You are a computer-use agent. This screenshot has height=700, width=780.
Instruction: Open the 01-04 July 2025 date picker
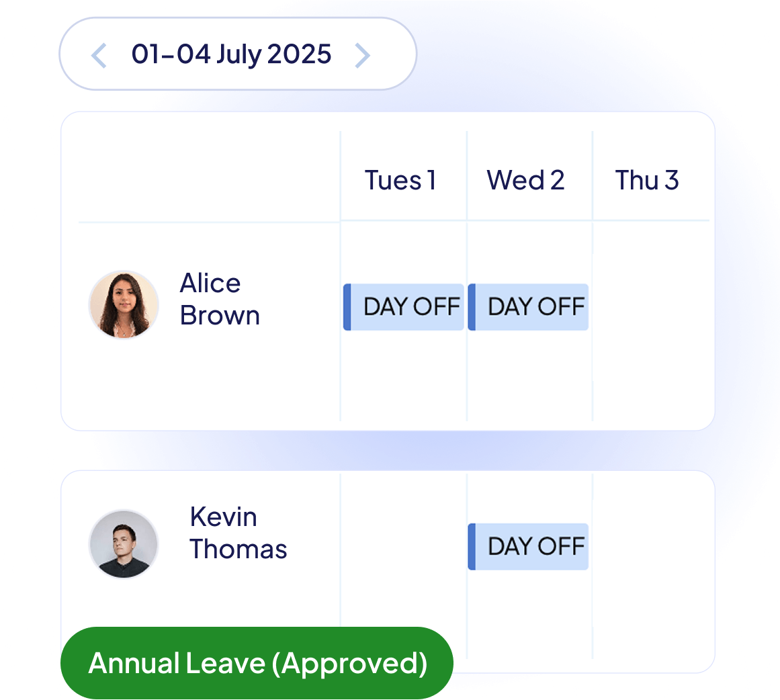[231, 54]
